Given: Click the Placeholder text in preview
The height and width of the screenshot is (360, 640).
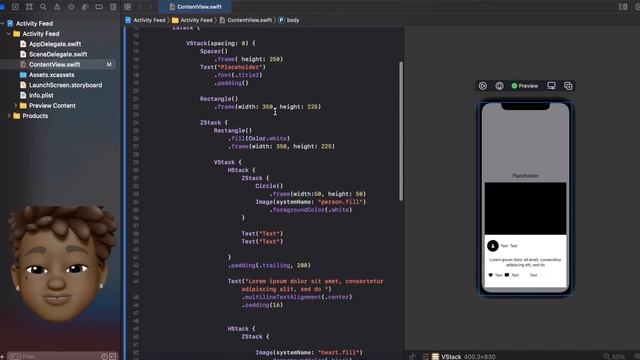Looking at the screenshot, I should click(525, 176).
